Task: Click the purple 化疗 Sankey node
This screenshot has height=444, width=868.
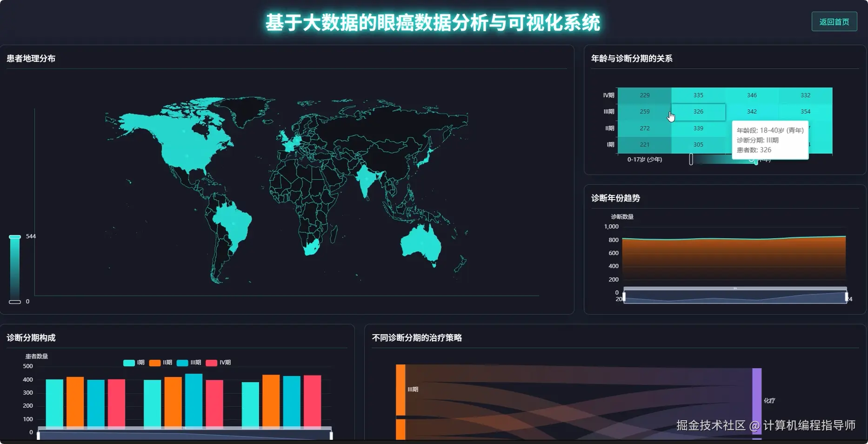Action: (x=757, y=401)
